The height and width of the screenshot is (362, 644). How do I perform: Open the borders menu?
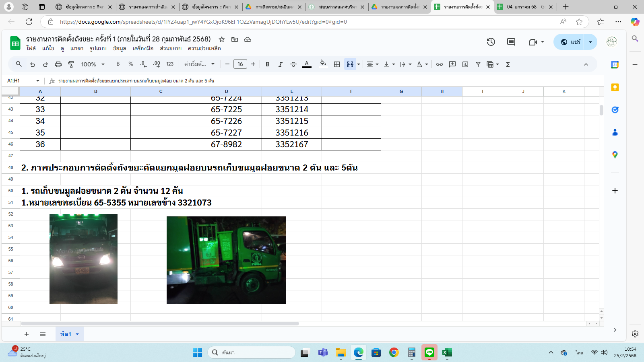coord(337,64)
